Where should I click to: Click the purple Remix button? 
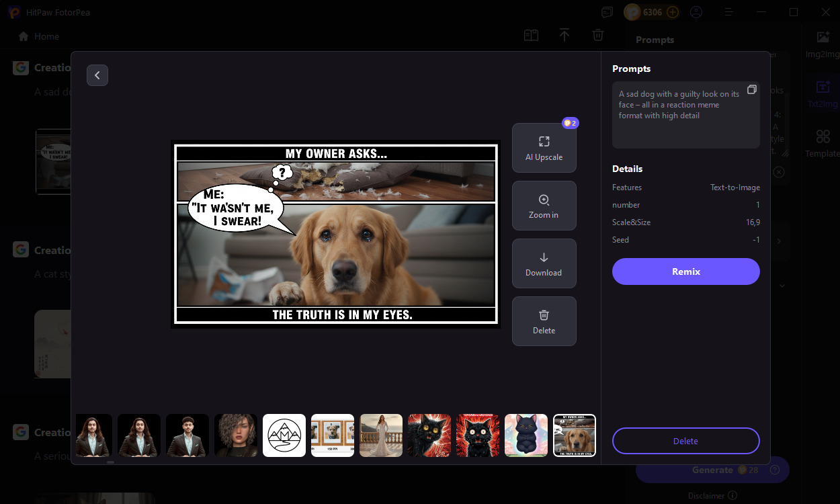(x=685, y=271)
